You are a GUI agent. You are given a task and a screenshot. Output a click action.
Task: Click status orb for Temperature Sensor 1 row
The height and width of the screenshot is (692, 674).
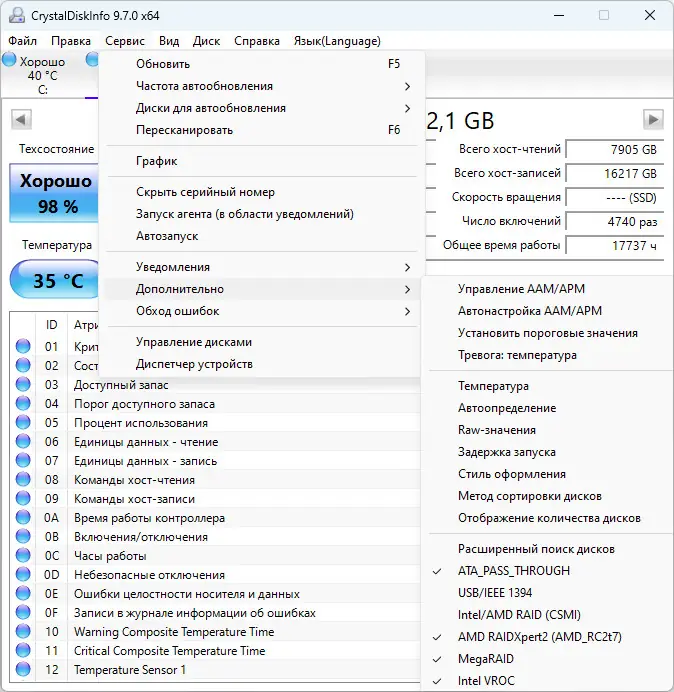[23, 669]
